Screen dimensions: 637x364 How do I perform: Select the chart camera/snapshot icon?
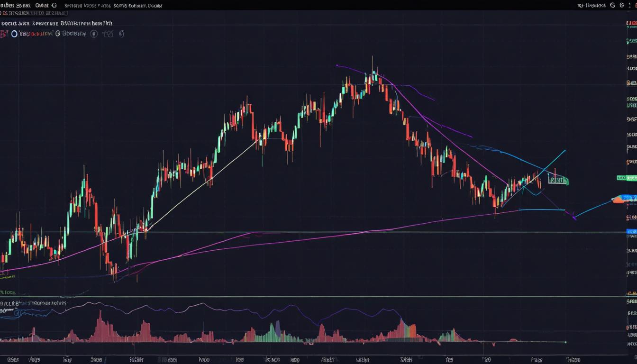[x=94, y=34]
